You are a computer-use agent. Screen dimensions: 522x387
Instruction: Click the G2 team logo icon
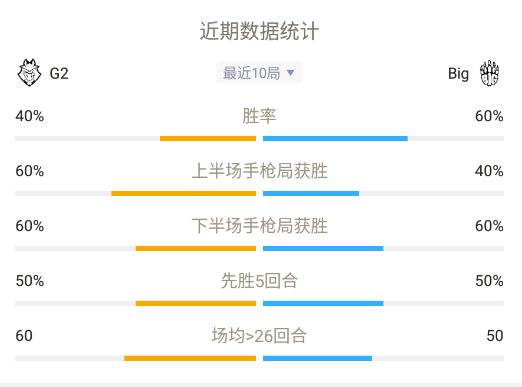tap(29, 73)
